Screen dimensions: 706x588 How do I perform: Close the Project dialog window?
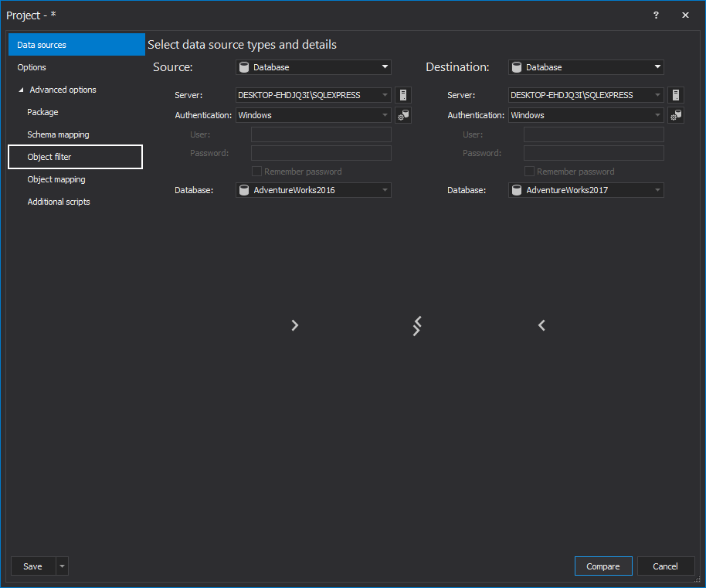pyautogui.click(x=685, y=15)
